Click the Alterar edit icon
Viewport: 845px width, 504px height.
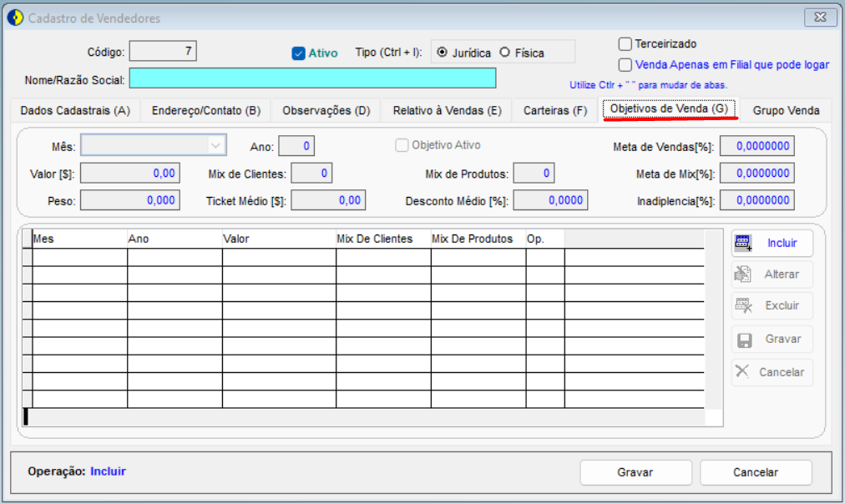742,274
